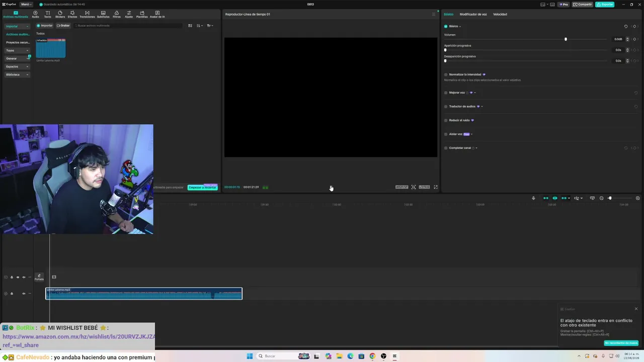Select the Archivos multimedia panel icon
The image size is (644, 362).
click(16, 14)
